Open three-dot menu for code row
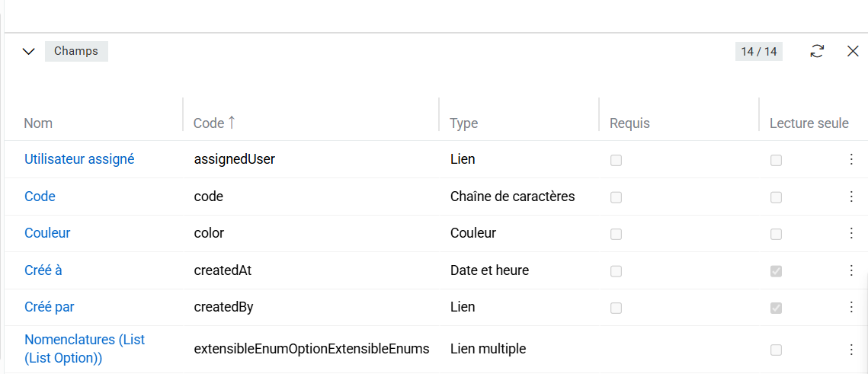Image resolution: width=868 pixels, height=374 pixels. click(851, 197)
